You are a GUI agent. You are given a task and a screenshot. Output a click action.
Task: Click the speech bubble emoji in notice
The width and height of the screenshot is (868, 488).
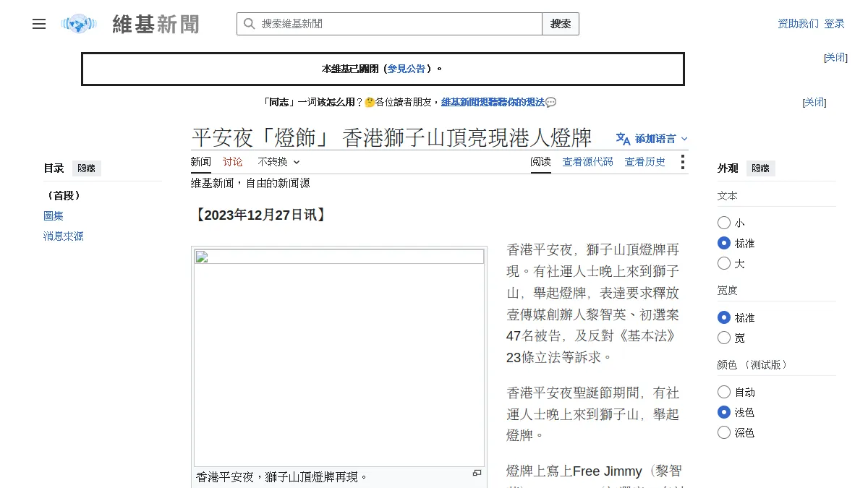[551, 103]
